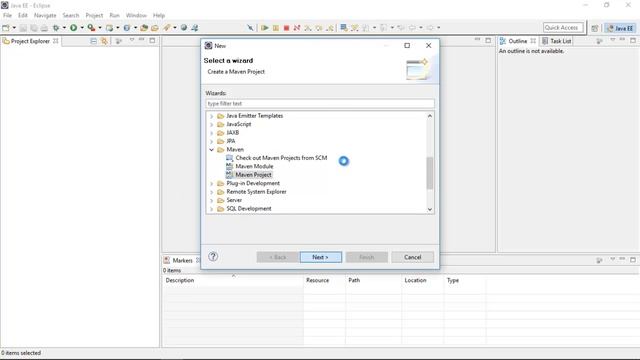This screenshot has height=360, width=640.
Task: Maximize the Outline view panel
Action: pyautogui.click(x=633, y=40)
